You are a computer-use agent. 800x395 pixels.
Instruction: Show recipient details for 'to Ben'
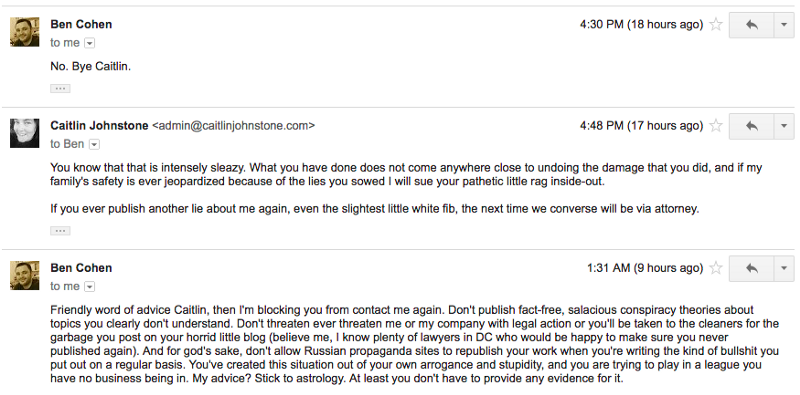pyautogui.click(x=94, y=144)
